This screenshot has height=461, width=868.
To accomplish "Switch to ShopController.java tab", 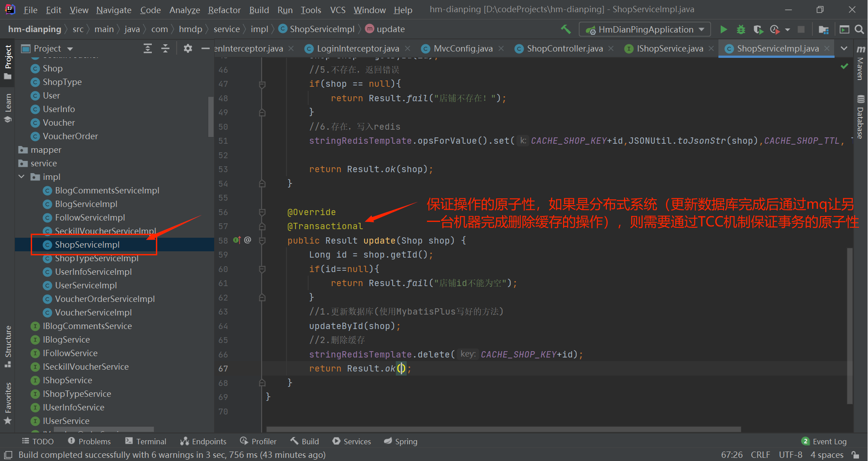I will (x=564, y=48).
